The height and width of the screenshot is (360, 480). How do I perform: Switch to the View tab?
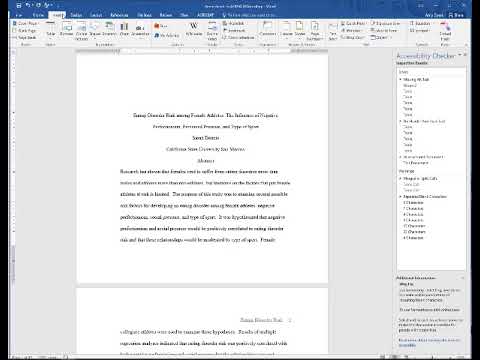point(184,15)
